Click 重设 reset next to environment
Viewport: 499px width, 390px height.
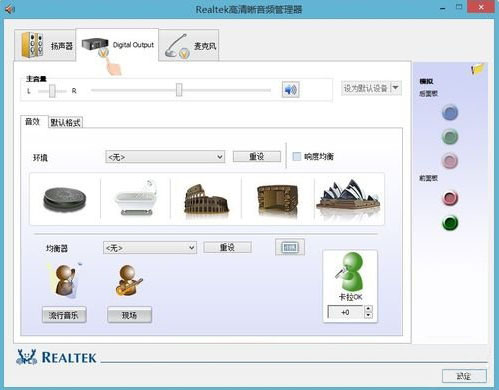coord(257,156)
